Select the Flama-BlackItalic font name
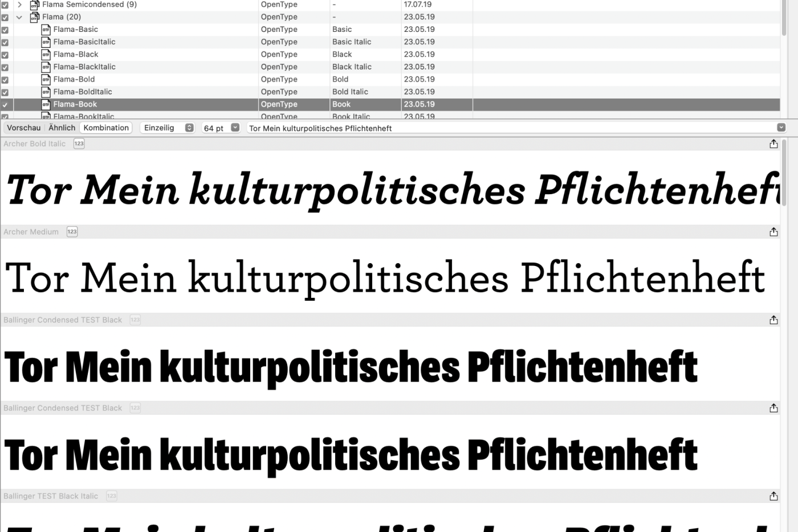Screen dimensions: 798x532 [84, 67]
